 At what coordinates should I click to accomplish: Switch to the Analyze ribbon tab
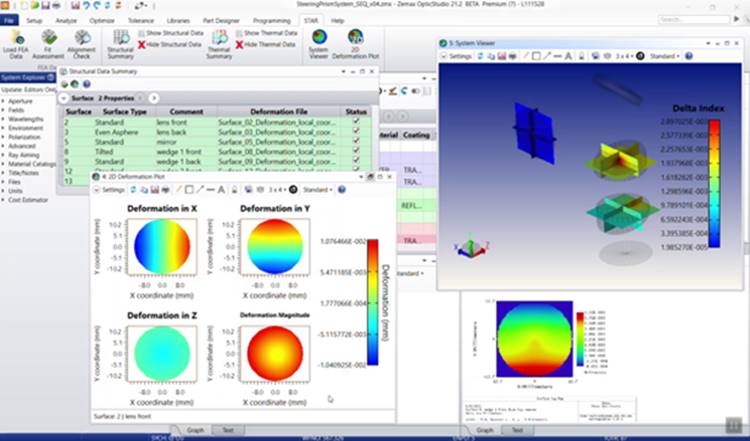[x=66, y=21]
